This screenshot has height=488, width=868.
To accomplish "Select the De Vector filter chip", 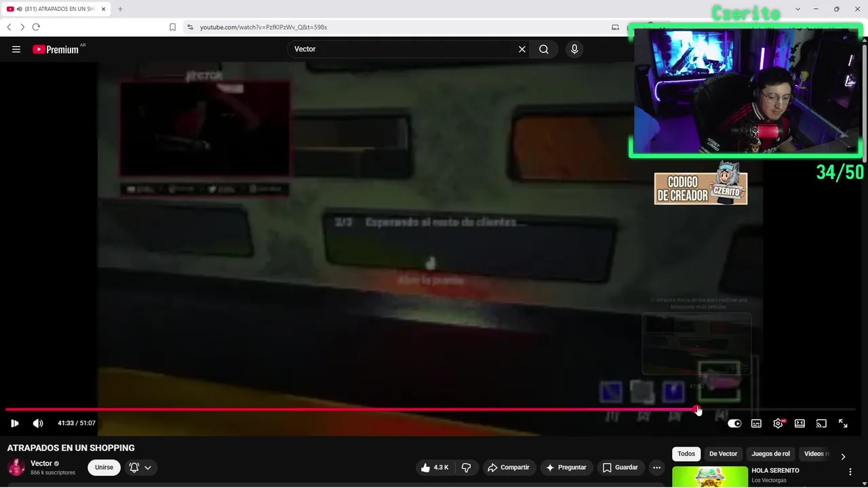I will point(723,454).
